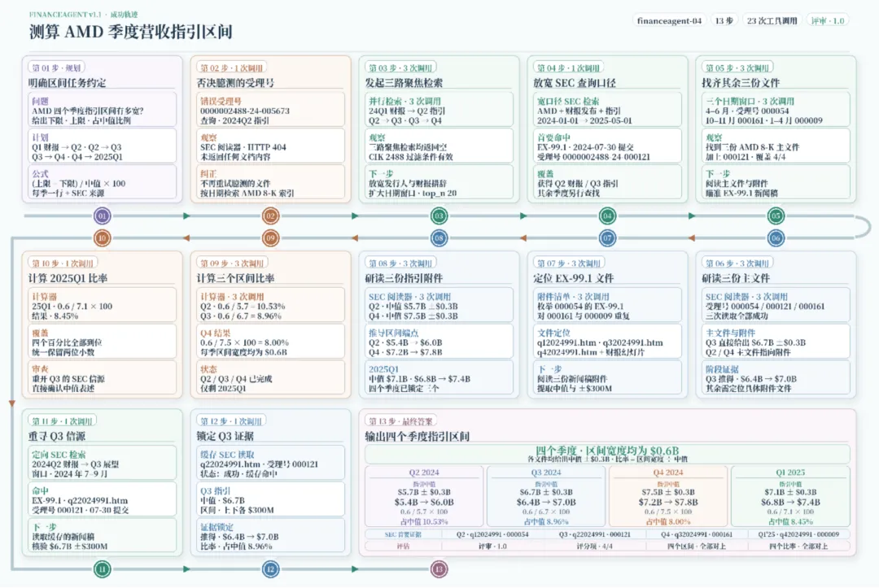Open the 并行检索 · 3 次调用 box
The width and height of the screenshot is (879, 588).
(439, 109)
